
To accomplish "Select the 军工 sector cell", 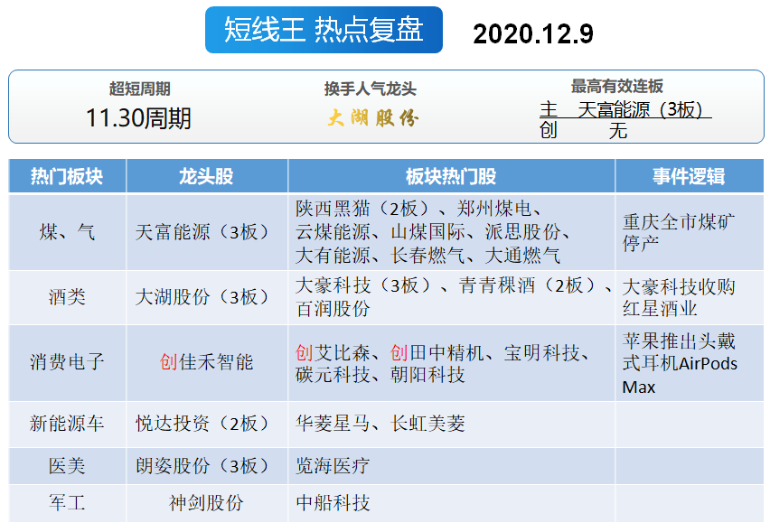I will pyautogui.click(x=67, y=503).
